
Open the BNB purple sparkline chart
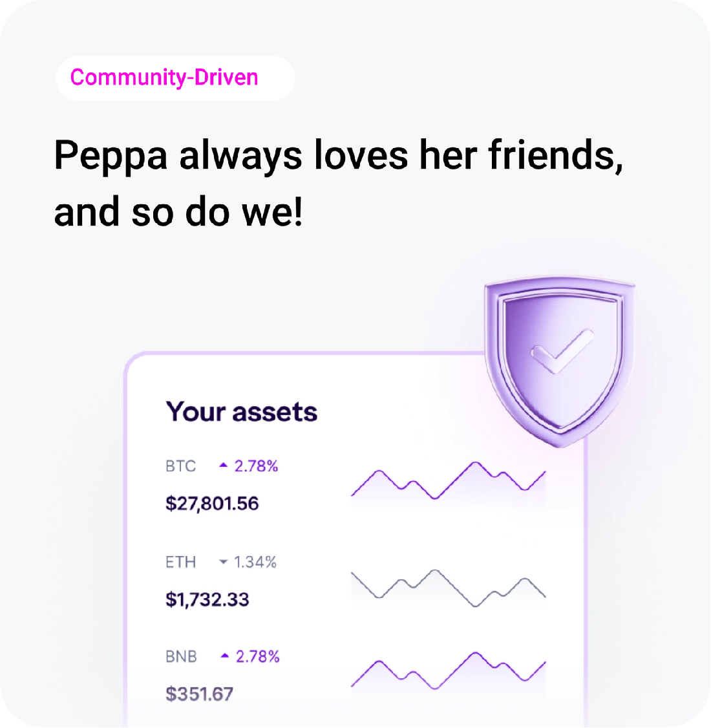point(449,671)
